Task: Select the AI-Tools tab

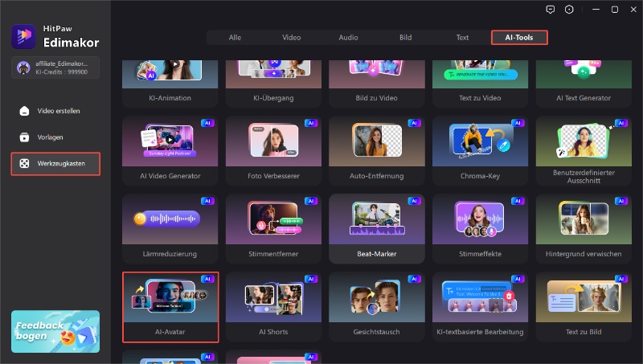Action: tap(519, 37)
